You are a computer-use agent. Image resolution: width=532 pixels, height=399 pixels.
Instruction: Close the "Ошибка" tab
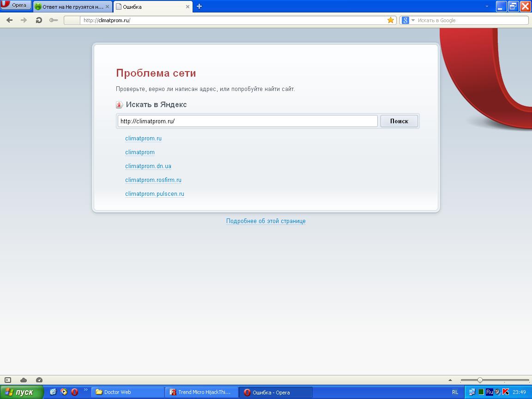(x=187, y=7)
